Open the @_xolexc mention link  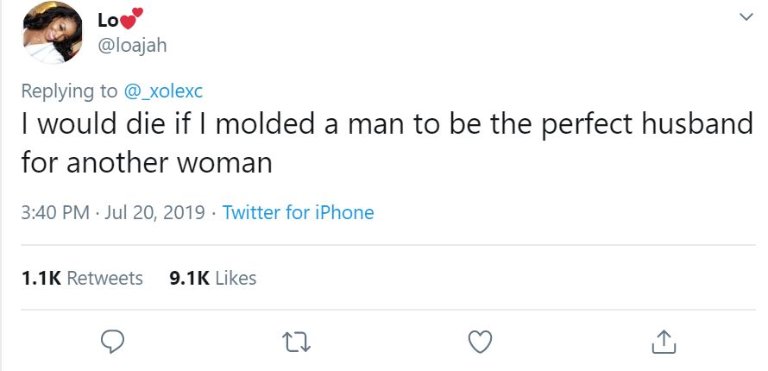click(x=163, y=91)
